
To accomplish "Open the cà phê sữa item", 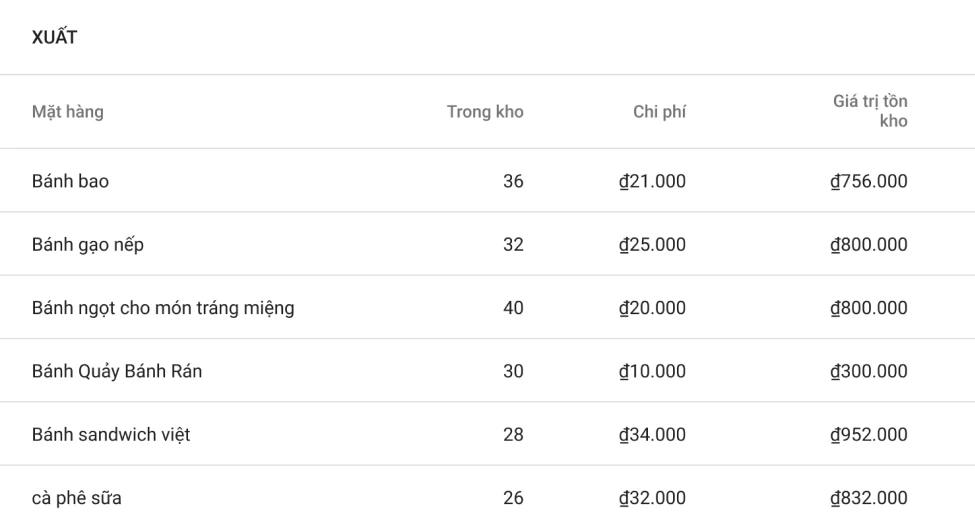I will (77, 497).
